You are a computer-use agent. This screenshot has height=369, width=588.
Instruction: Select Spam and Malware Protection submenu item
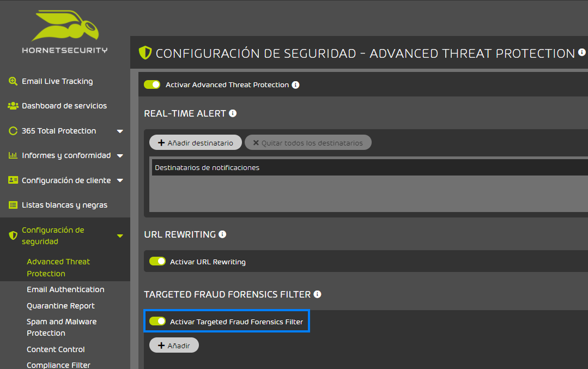point(62,328)
